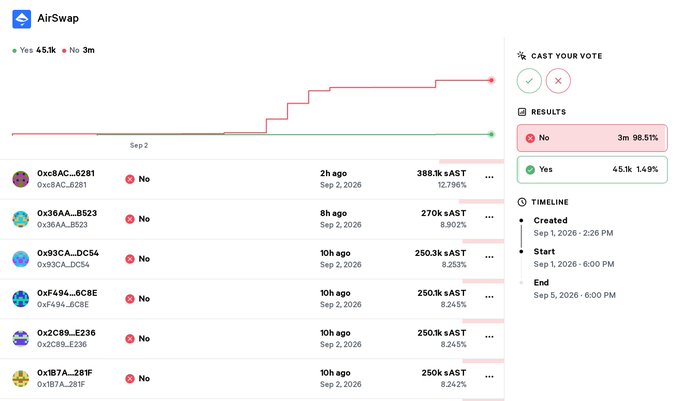Click the avatar of voter 0x93CA...DC54

[x=20, y=259]
